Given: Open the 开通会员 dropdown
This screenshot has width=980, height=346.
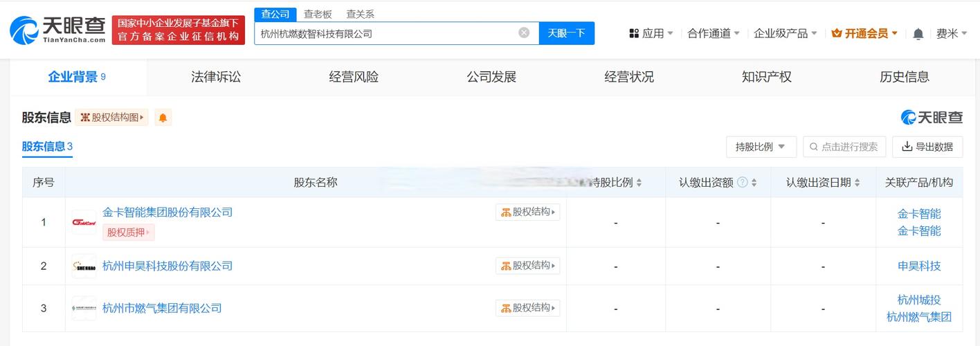Looking at the screenshot, I should tap(864, 33).
